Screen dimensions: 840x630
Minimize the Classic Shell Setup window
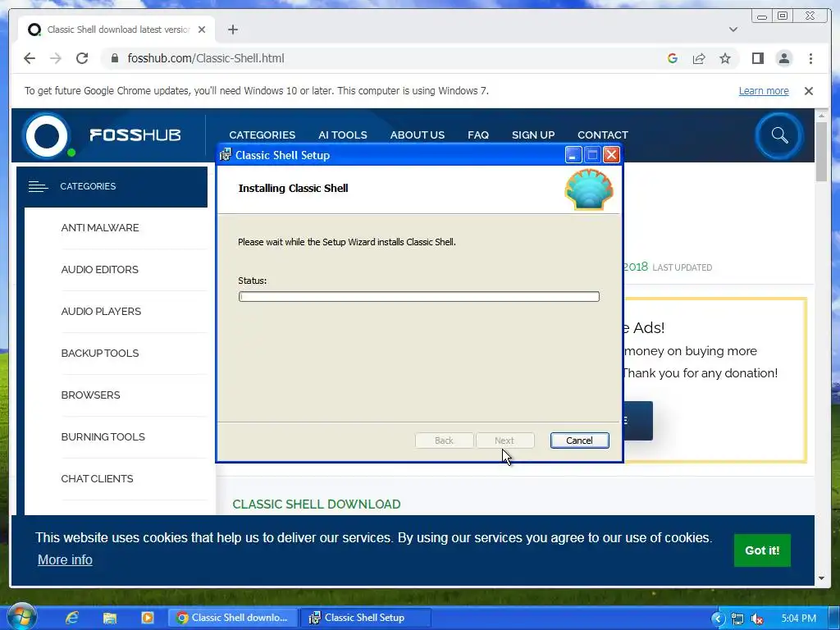[573, 155]
